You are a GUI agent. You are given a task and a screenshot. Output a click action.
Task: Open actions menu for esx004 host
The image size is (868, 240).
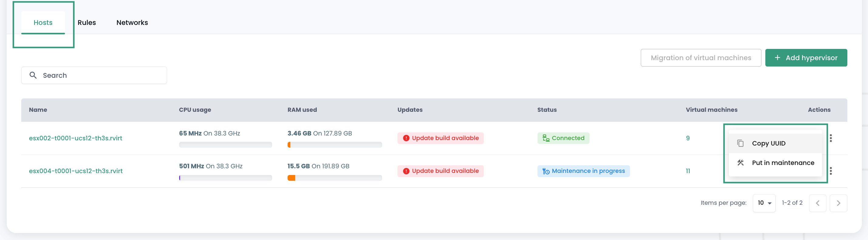831,171
